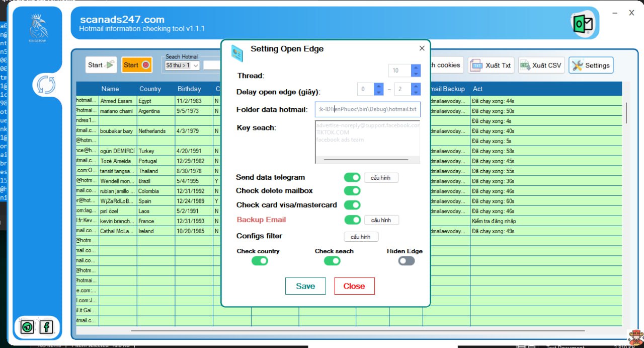
Task: Open the Facebook icon in the bottom-left corner
Action: point(46,327)
